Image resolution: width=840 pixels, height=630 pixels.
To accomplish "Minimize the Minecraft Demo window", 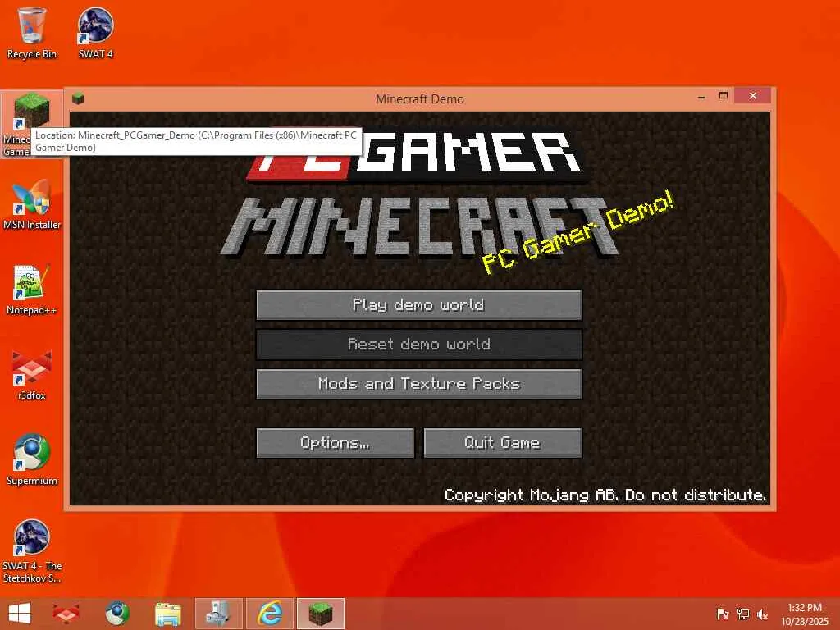I will (702, 97).
